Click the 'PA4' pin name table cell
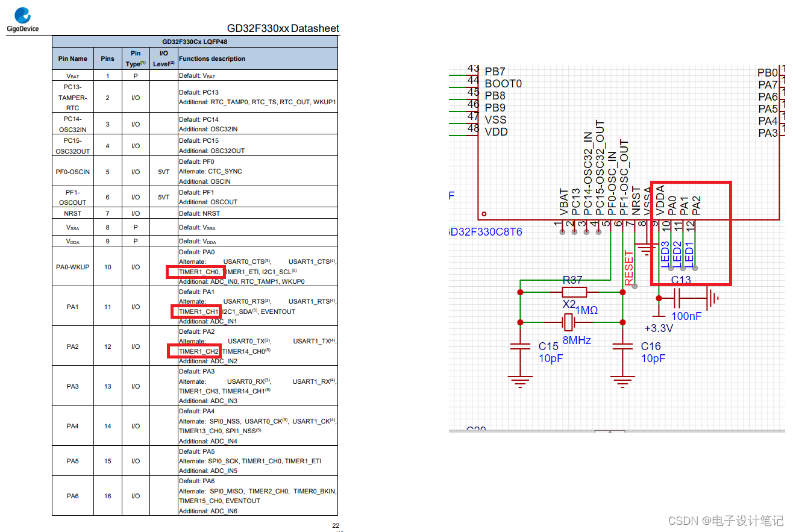The image size is (793, 532). (x=72, y=426)
